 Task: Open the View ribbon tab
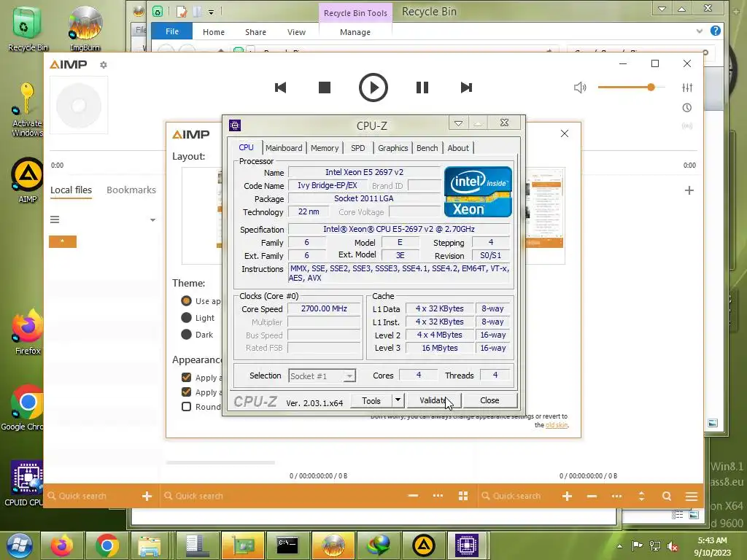point(296,32)
